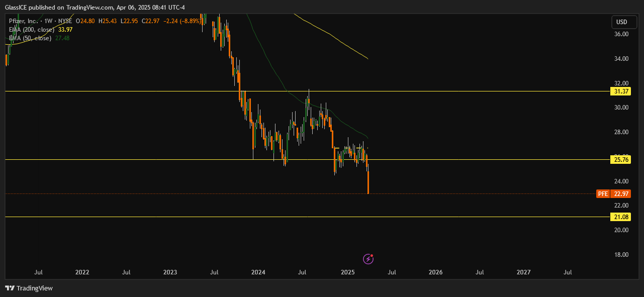Click the 2023 label on time axis
644x297 pixels.
[x=170, y=272]
